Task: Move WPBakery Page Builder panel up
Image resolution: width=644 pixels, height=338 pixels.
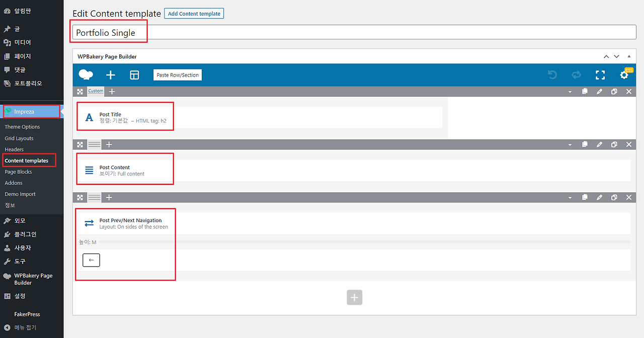Action: (606, 56)
